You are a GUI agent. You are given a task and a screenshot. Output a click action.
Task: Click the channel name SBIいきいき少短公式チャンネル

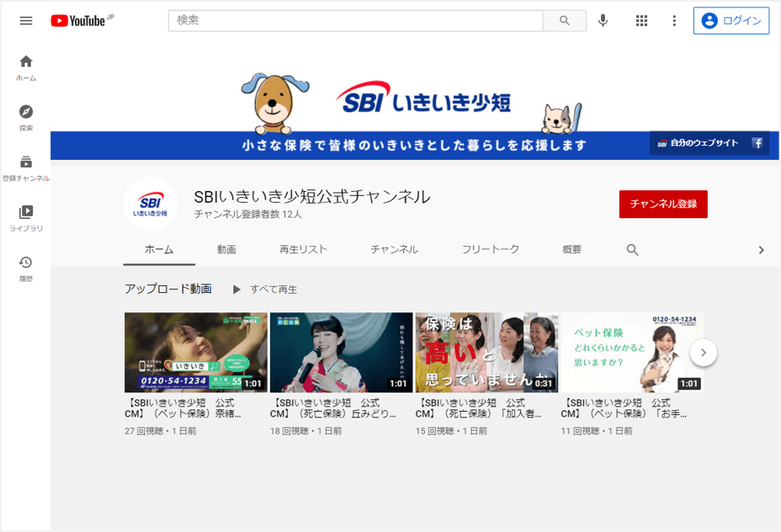[312, 197]
